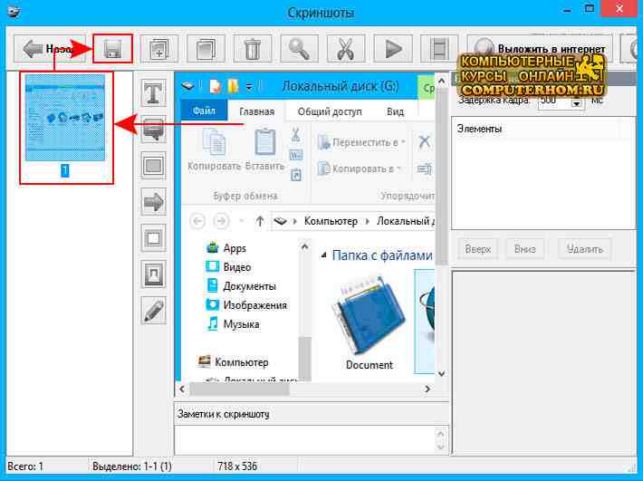Add new screenshot with plus icon
The image size is (643, 481).
coord(159,48)
